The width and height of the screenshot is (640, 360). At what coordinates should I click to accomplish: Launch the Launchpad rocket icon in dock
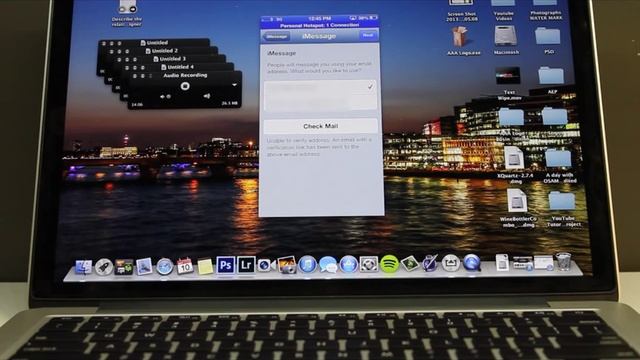point(104,267)
